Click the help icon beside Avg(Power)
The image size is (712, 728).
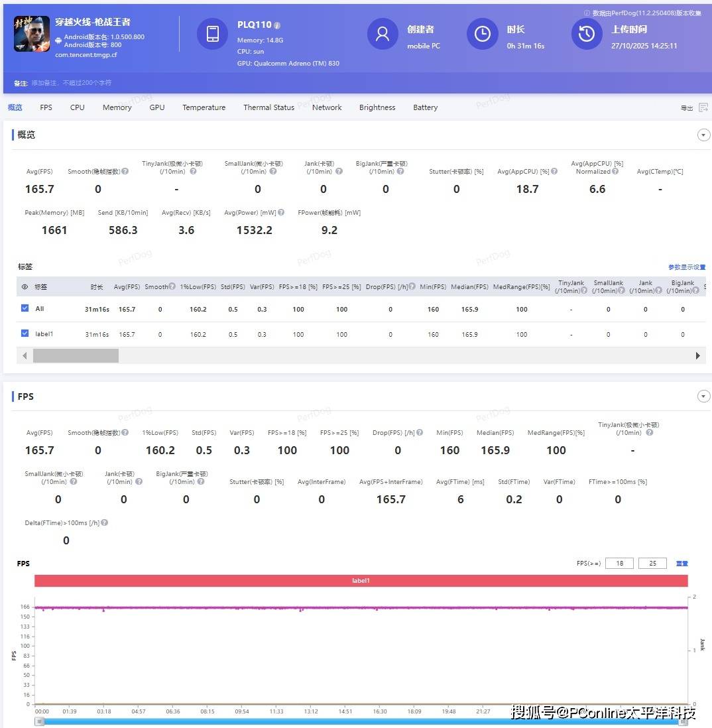coord(281,213)
